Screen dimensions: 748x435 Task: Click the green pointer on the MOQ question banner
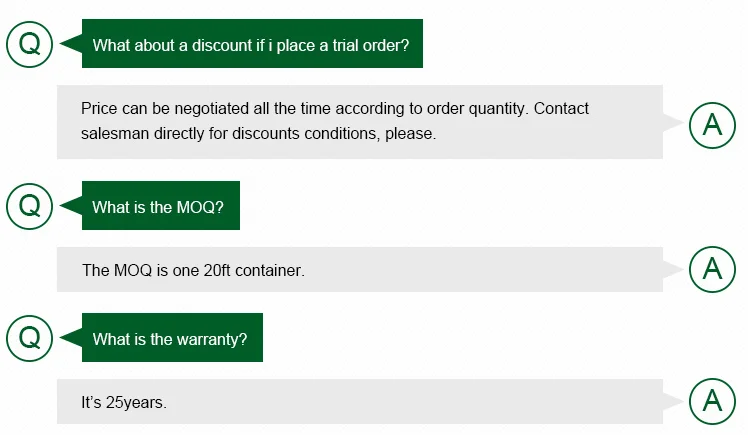point(71,206)
